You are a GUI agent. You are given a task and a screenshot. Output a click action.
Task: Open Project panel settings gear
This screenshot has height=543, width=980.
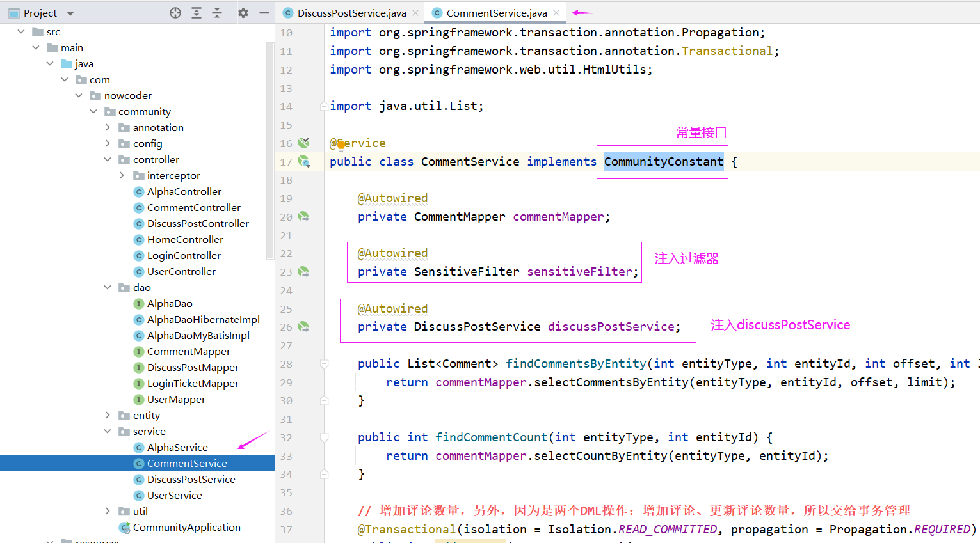[243, 13]
